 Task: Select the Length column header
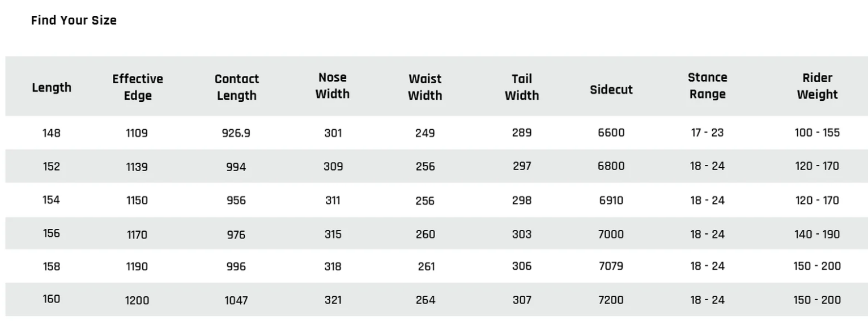(52, 88)
